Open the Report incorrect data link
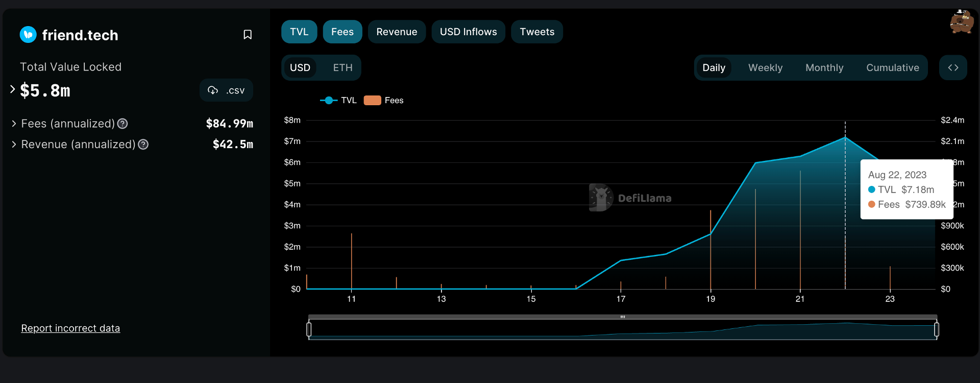 coord(70,328)
